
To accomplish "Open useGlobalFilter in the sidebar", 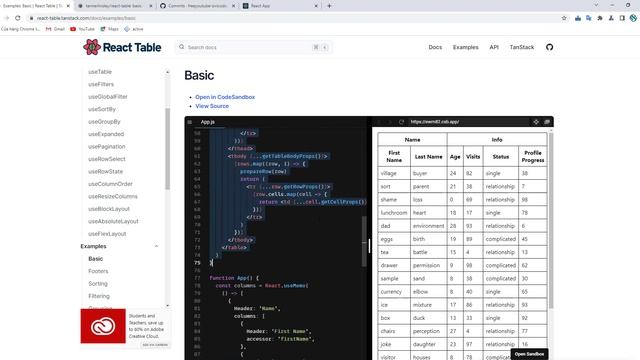I will [x=108, y=97].
